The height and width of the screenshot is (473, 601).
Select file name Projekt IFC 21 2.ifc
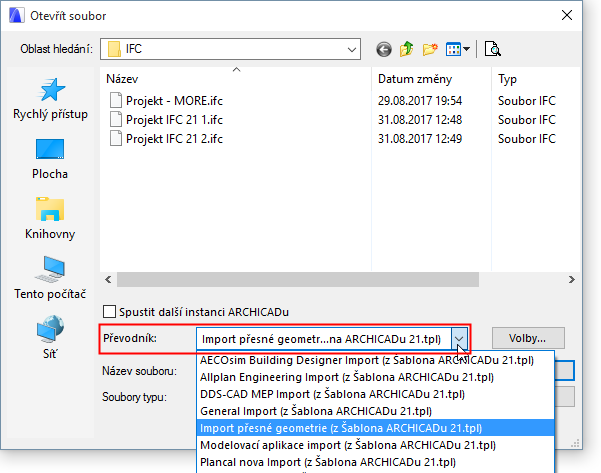tap(174, 139)
